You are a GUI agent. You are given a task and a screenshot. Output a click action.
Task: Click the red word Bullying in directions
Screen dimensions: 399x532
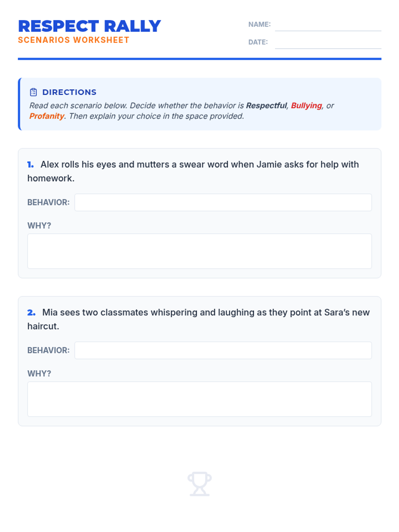point(306,106)
